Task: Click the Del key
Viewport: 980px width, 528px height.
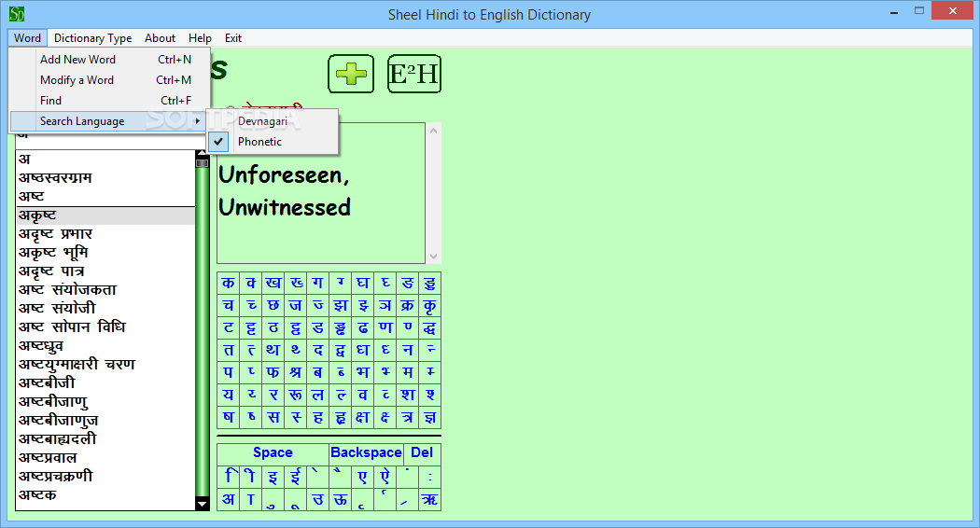Action: pos(422,453)
